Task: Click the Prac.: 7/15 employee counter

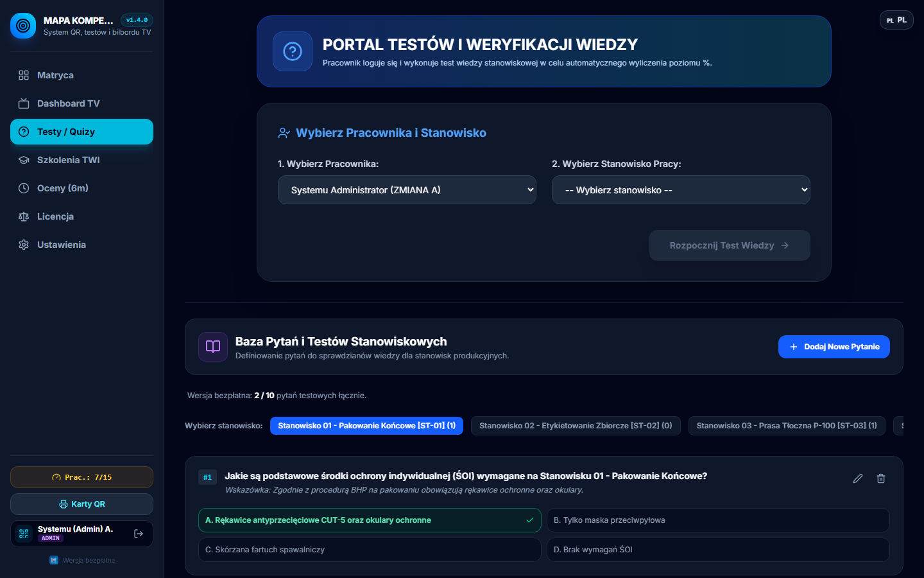Action: tap(81, 477)
